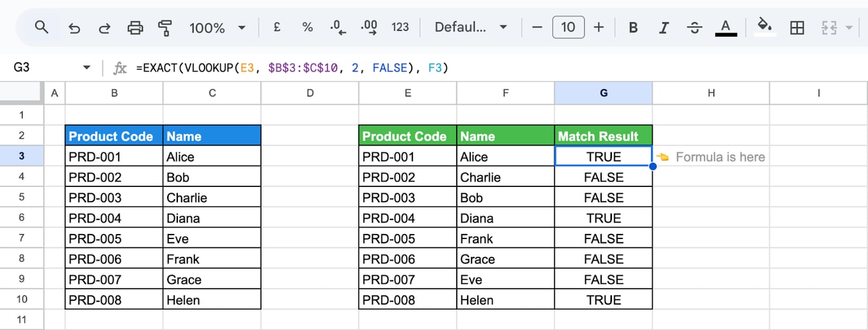
Task: Select column H header
Action: pos(711,93)
